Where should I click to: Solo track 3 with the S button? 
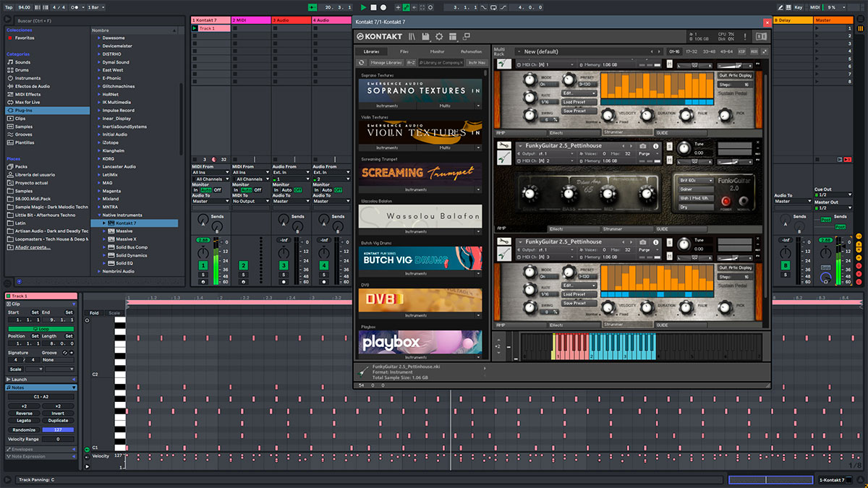tap(284, 275)
